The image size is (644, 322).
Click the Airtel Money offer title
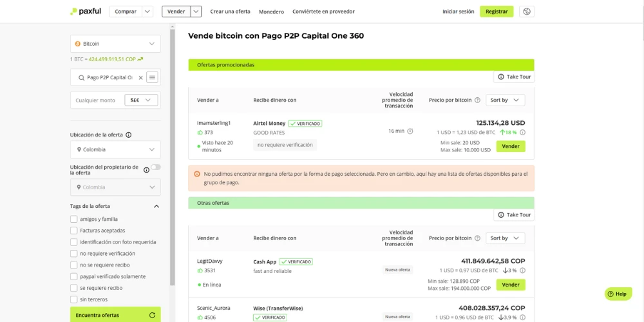[x=269, y=123]
